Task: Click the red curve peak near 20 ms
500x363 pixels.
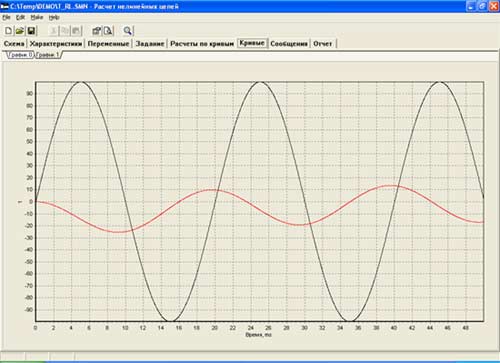Action: [211, 190]
